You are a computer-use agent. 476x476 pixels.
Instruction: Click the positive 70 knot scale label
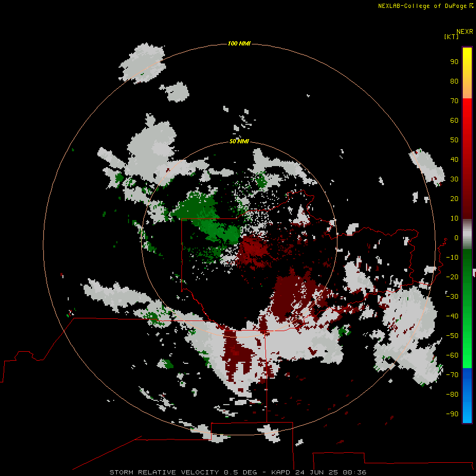454,101
